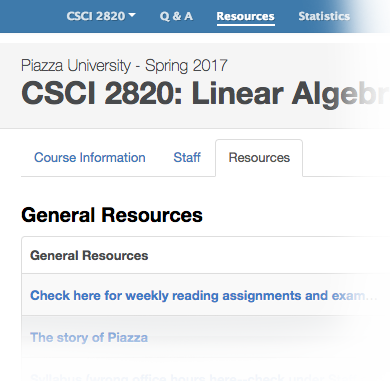This screenshot has height=381, width=390.
Task: Open the CSCI 2820 class selector dropdown
Action: click(101, 16)
